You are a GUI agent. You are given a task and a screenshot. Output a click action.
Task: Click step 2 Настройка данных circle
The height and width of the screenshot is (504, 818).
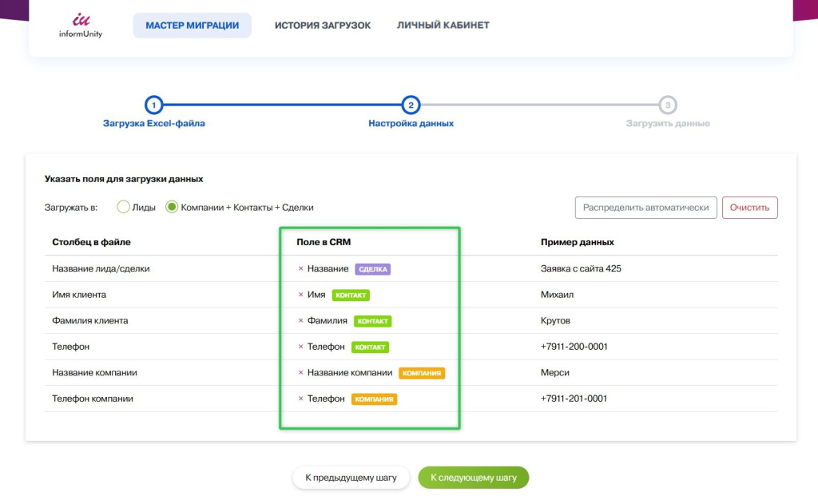click(411, 105)
